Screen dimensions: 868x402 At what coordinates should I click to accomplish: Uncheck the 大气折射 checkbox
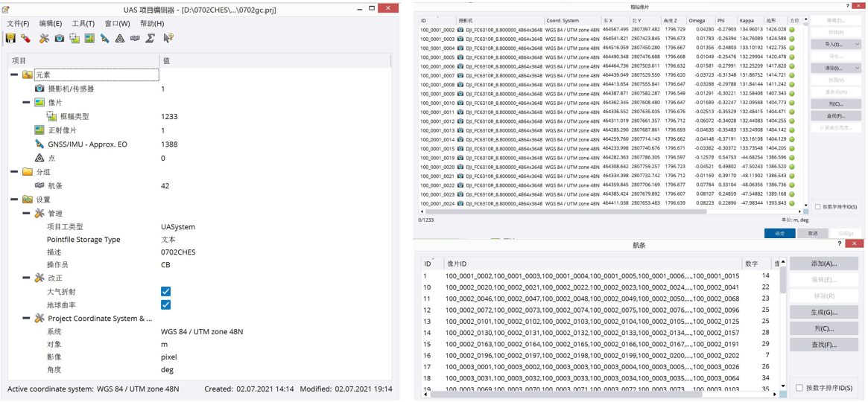[x=165, y=292]
